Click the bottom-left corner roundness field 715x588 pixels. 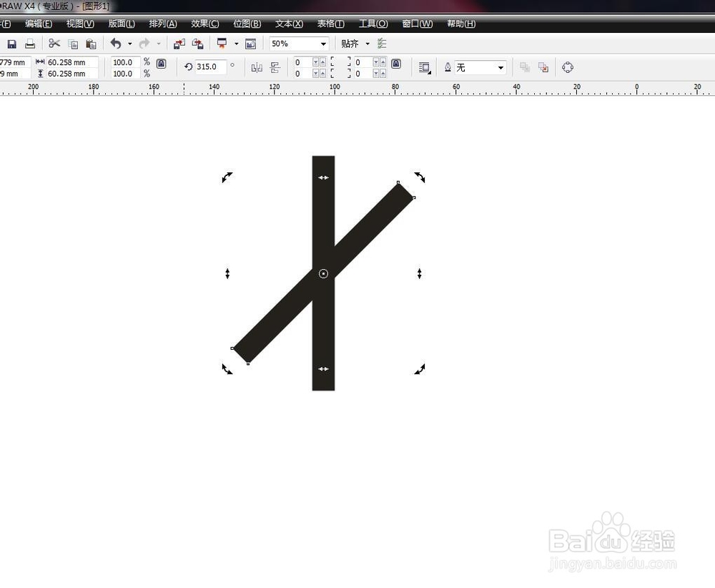302,74
